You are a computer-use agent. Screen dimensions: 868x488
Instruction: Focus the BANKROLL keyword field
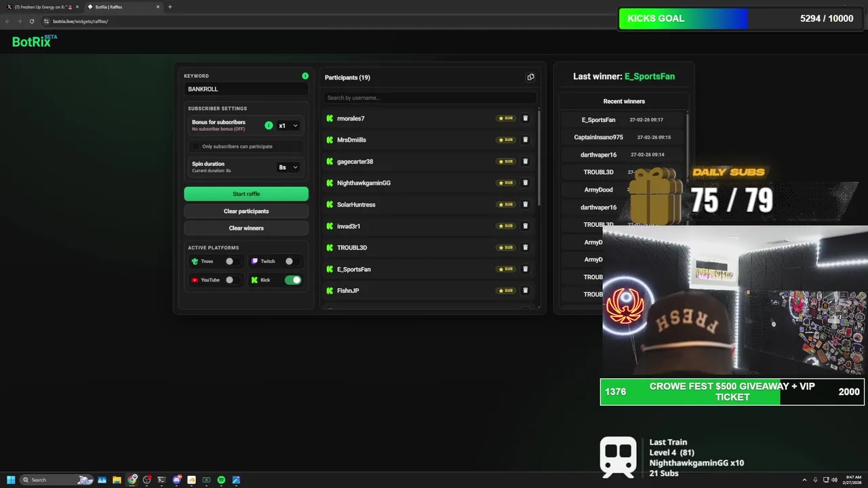coord(246,89)
